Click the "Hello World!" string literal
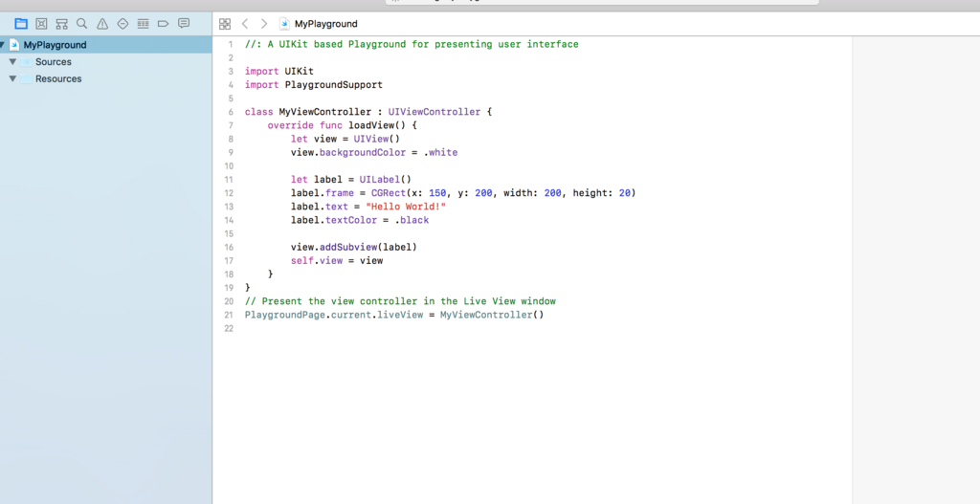 pos(406,207)
